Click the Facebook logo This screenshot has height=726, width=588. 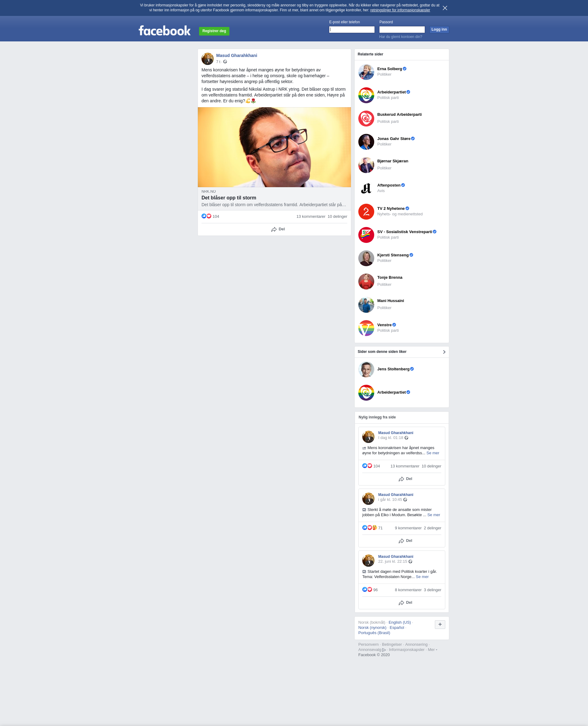coord(165,31)
